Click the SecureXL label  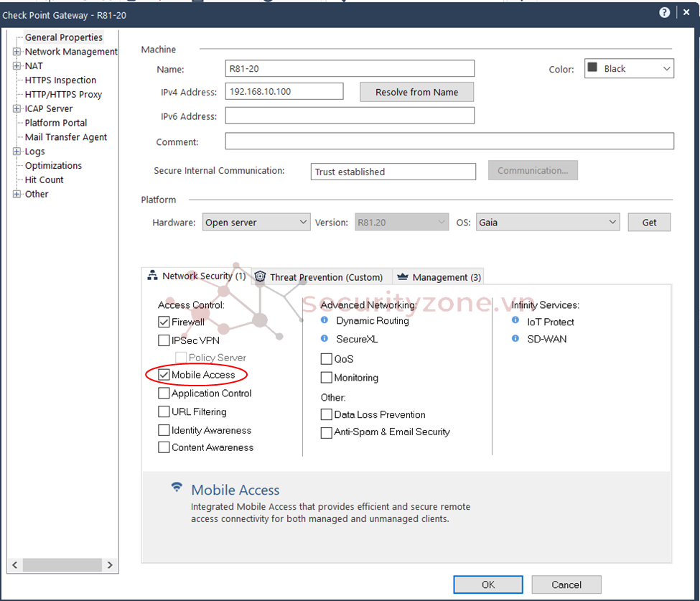[x=357, y=339]
